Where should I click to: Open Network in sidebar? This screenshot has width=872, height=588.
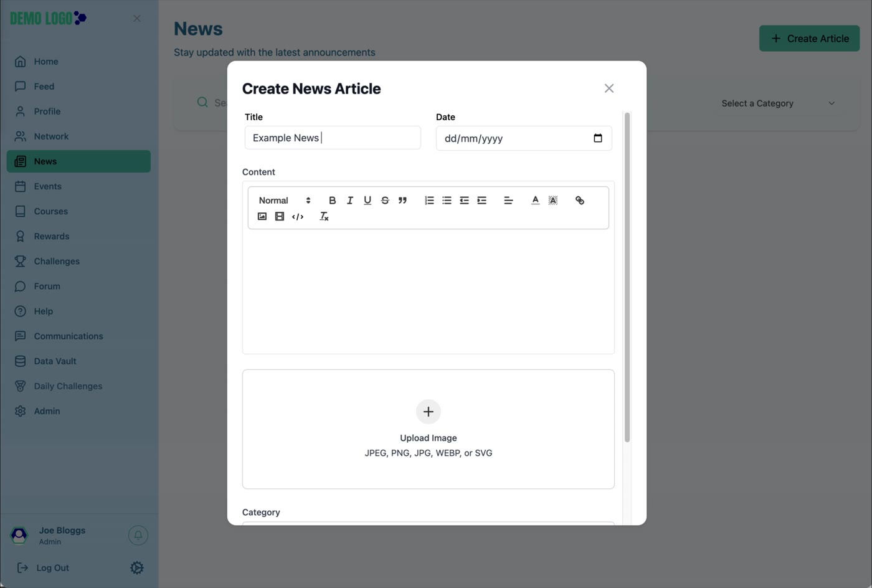[78, 136]
